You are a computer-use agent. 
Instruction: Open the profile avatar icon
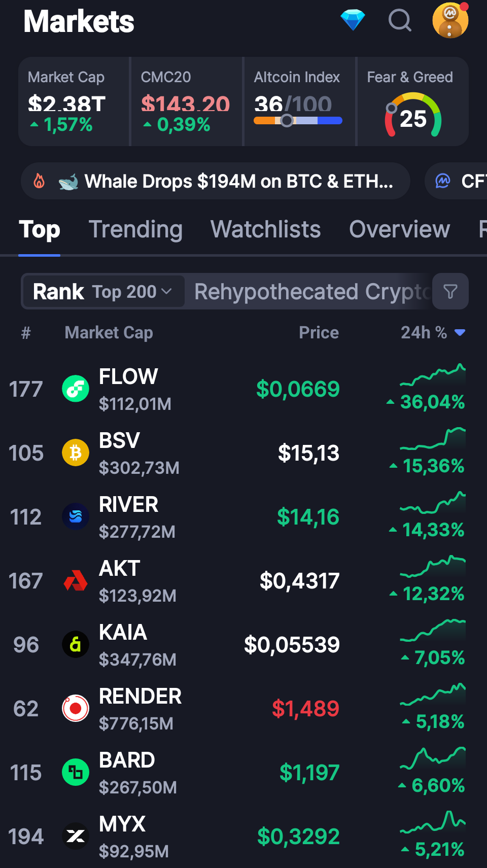[x=450, y=20]
